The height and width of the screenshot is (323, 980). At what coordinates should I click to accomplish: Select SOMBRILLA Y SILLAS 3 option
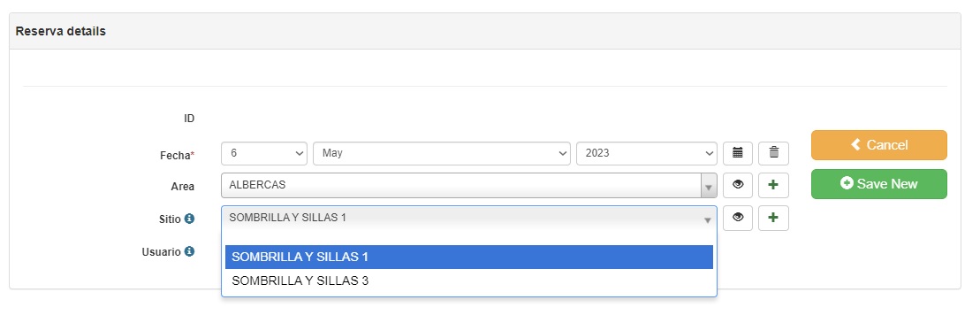tap(468, 281)
